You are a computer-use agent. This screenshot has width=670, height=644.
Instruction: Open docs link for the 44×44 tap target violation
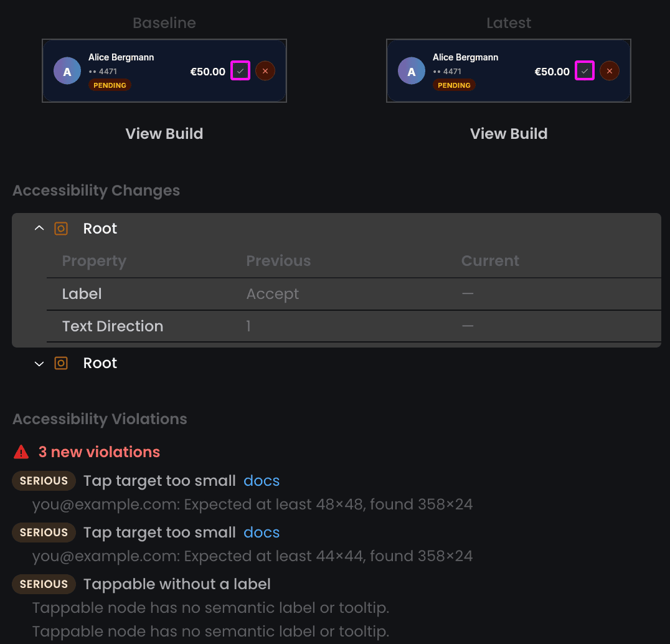[x=262, y=533]
